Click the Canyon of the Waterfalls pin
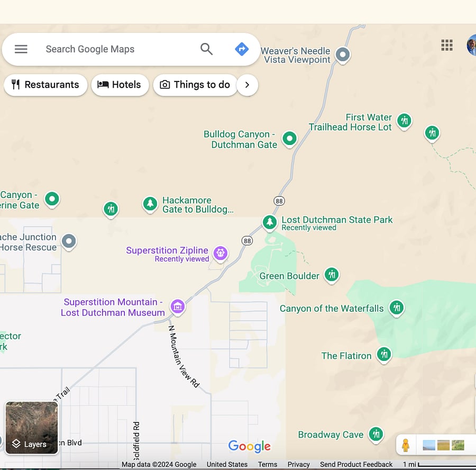Screen dimensions: 476x470 [x=397, y=308]
